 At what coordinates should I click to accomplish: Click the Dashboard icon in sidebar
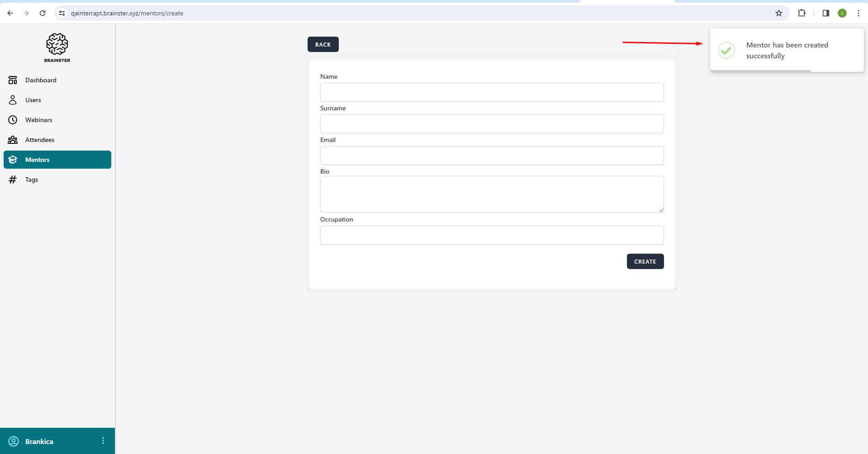click(x=13, y=80)
